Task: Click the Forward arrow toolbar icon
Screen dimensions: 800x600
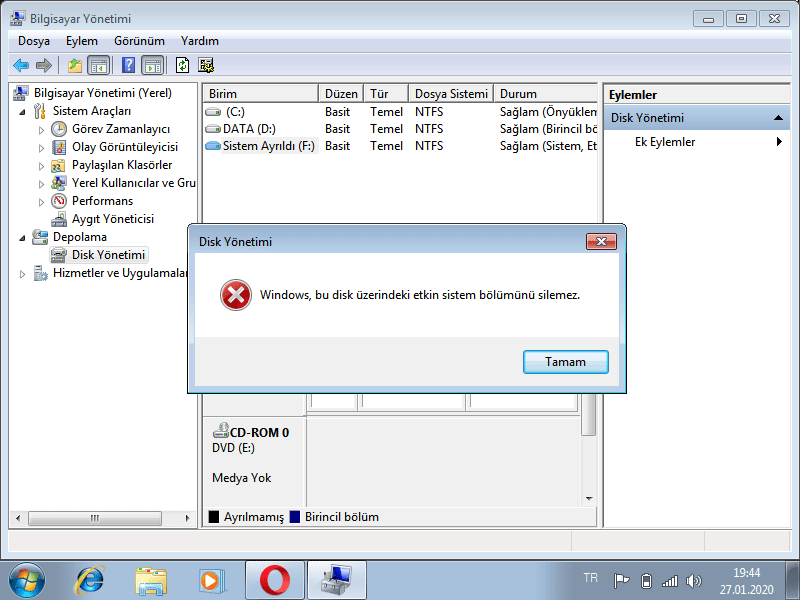Action: [x=44, y=65]
